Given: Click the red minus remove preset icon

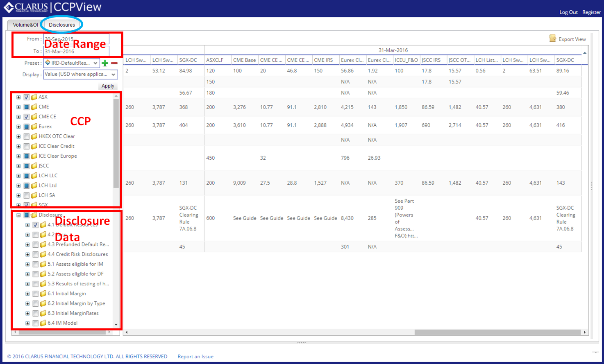Looking at the screenshot, I should (x=114, y=63).
